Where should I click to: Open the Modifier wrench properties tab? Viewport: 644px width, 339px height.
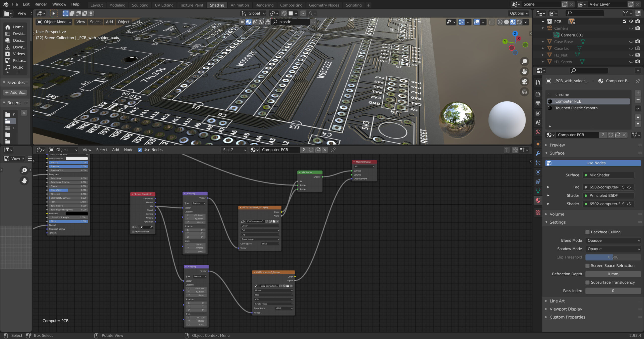coord(538,153)
